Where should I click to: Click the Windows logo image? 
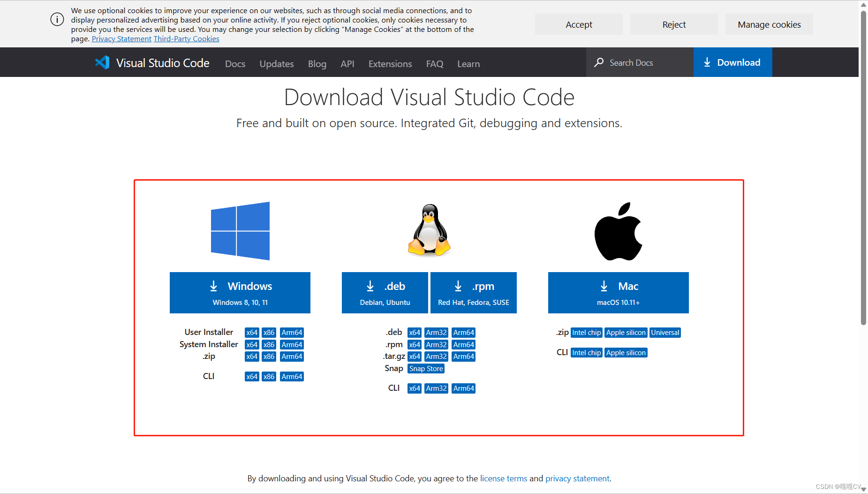240,231
